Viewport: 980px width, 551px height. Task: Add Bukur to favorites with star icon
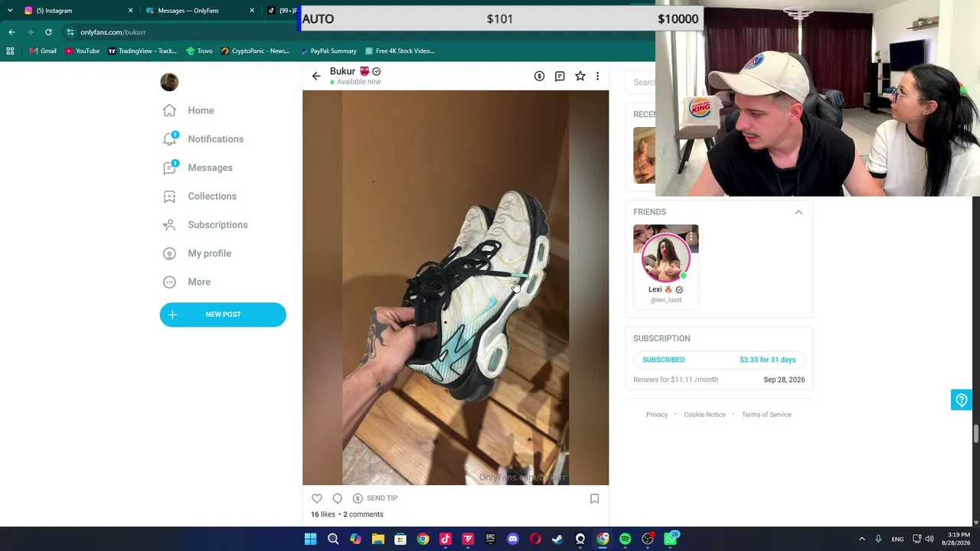[x=580, y=76]
